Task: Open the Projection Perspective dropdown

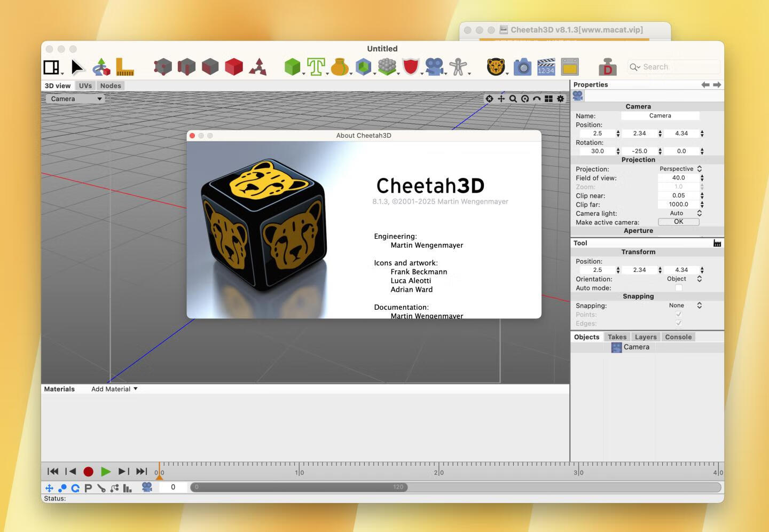Action: (680, 169)
